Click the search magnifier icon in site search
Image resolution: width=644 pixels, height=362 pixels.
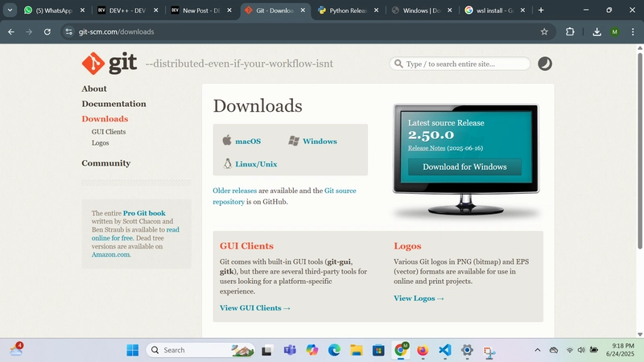(x=398, y=64)
